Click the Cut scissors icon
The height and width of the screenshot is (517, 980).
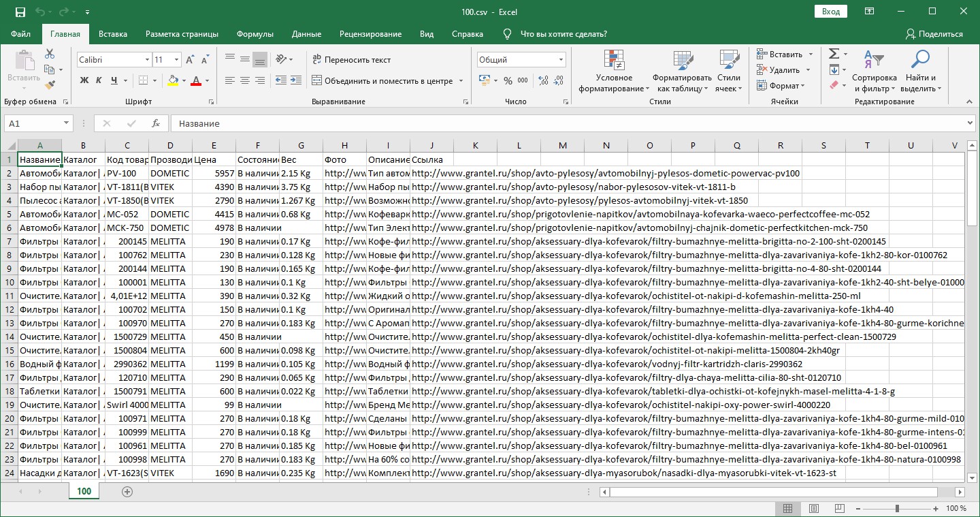coord(50,54)
